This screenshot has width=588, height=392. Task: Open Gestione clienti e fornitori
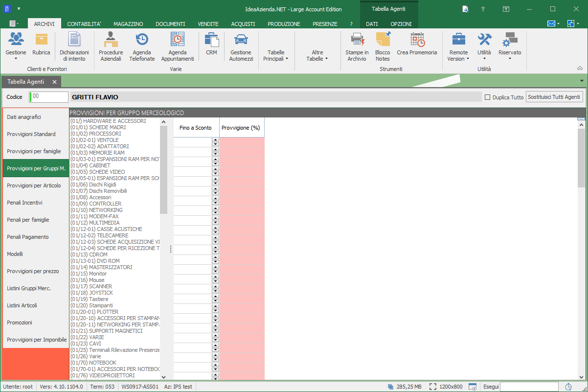[x=16, y=46]
